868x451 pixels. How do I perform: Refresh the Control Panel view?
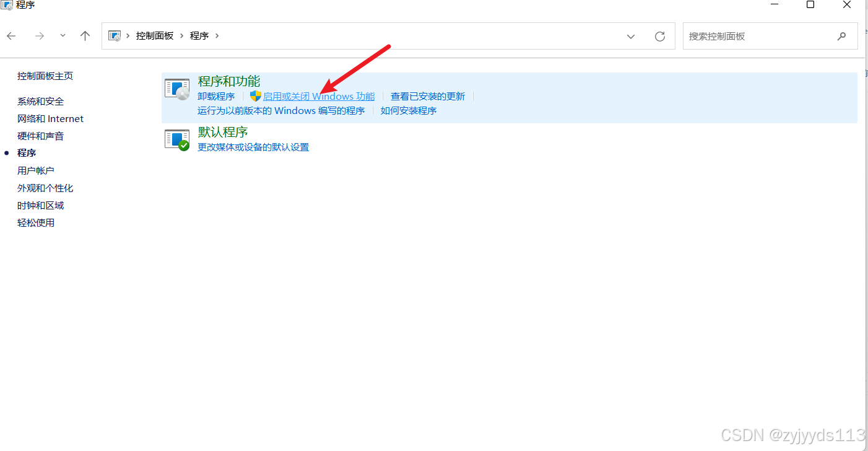tap(660, 37)
